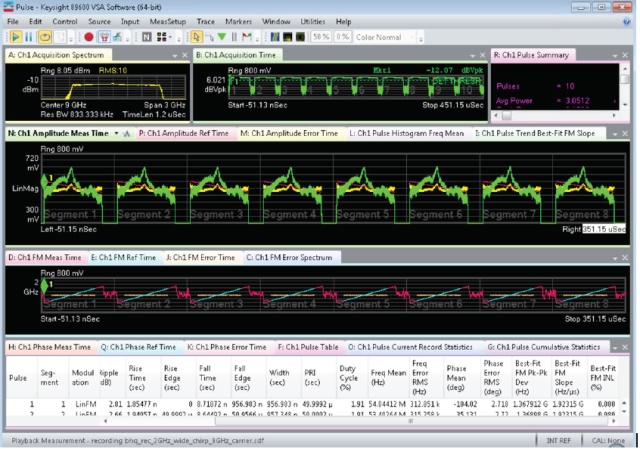Expand dropdown arrow on N: Ch1 Amplitude Meas Time tab
Screen dimensions: 640x449
(116, 133)
